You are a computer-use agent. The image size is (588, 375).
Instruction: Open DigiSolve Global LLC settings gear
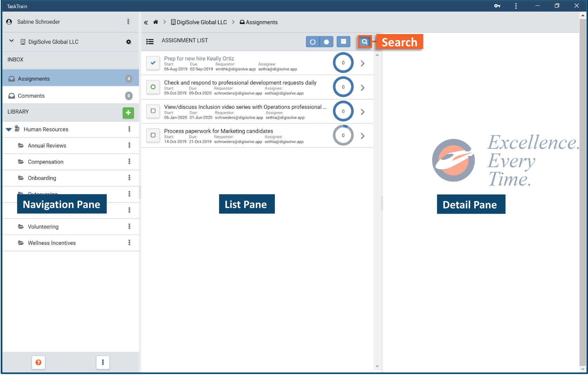tap(128, 42)
